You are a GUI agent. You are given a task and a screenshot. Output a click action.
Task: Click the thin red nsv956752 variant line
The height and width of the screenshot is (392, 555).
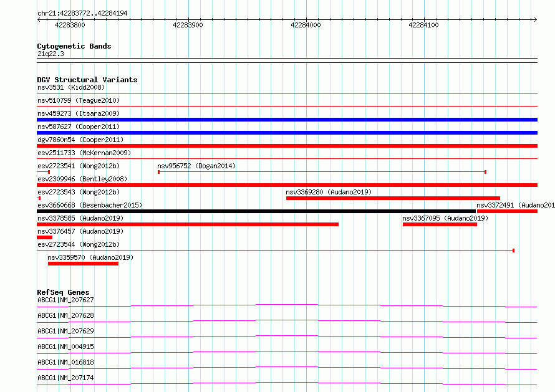pos(322,172)
